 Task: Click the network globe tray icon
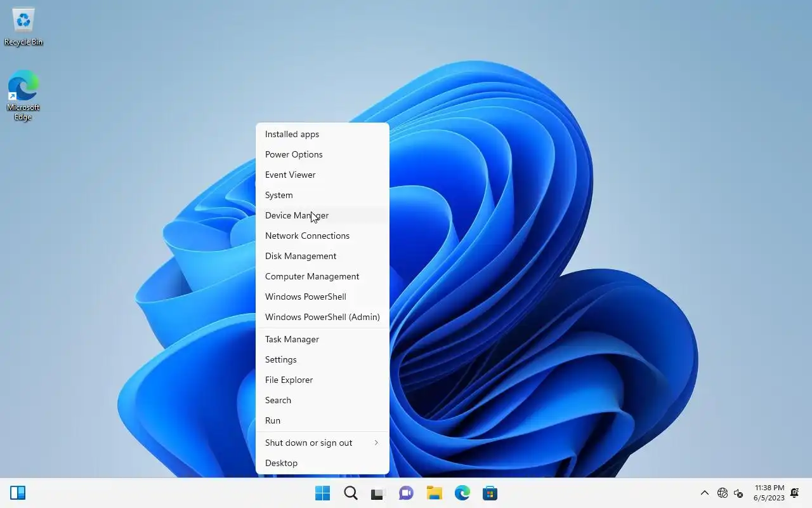(x=722, y=493)
